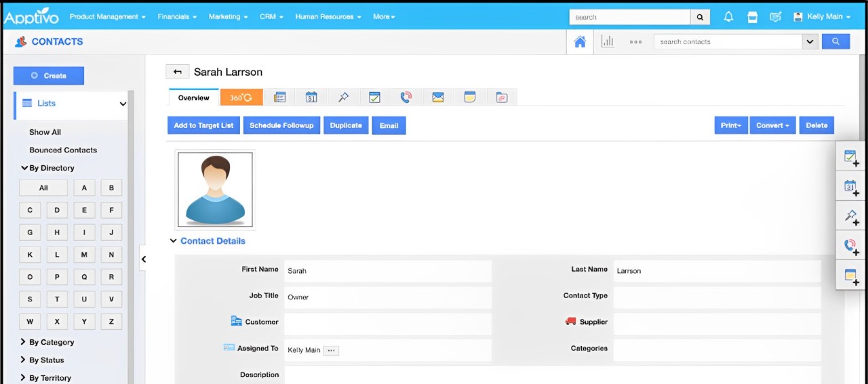Collapse the Contact Details section
The height and width of the screenshot is (384, 868).
(172, 240)
